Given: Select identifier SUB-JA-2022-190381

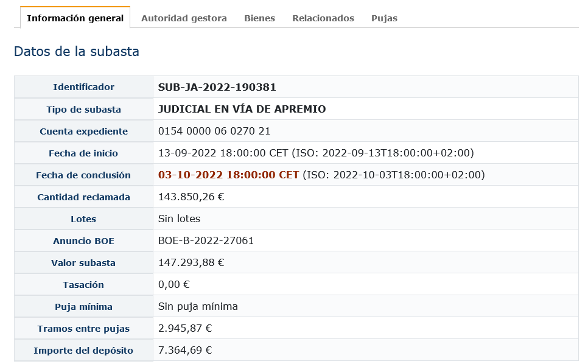Looking at the screenshot, I should tap(217, 87).
